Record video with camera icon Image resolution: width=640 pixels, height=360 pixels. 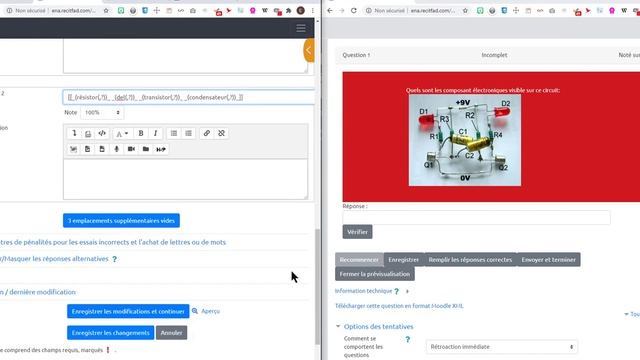coord(131,149)
